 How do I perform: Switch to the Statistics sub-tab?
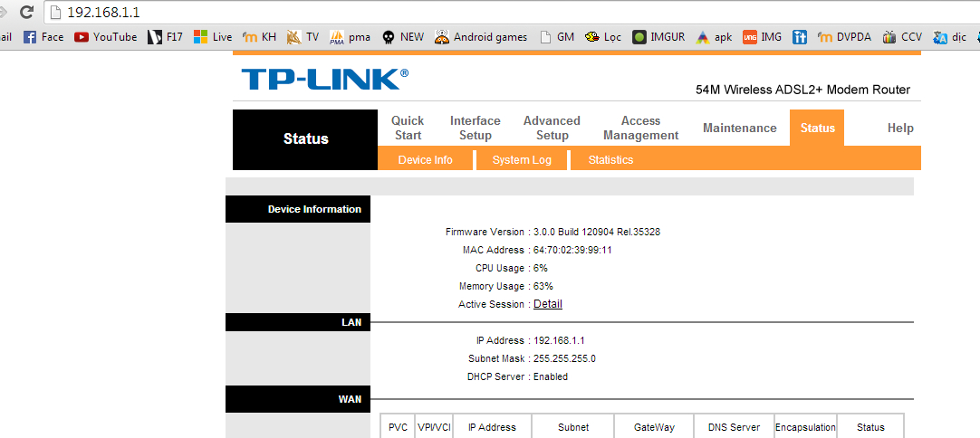[610, 160]
